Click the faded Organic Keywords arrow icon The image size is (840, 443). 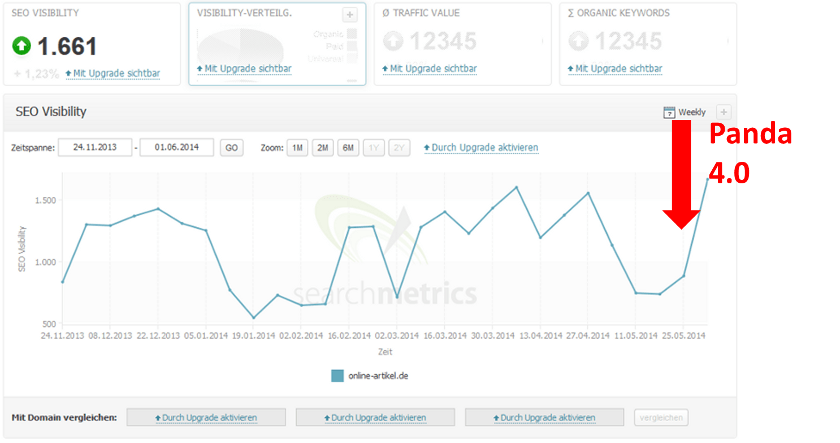pos(579,41)
